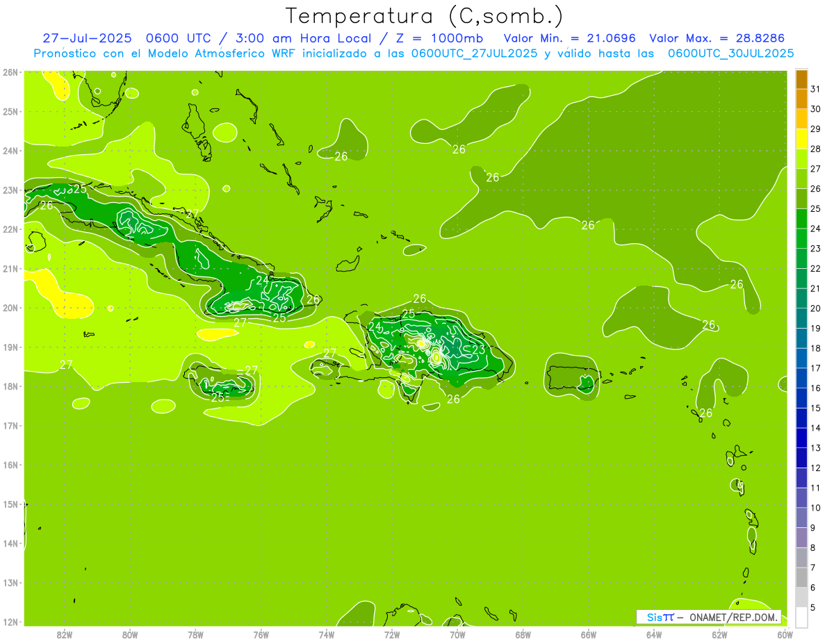Click the 64W longitude axis label

[654, 634]
